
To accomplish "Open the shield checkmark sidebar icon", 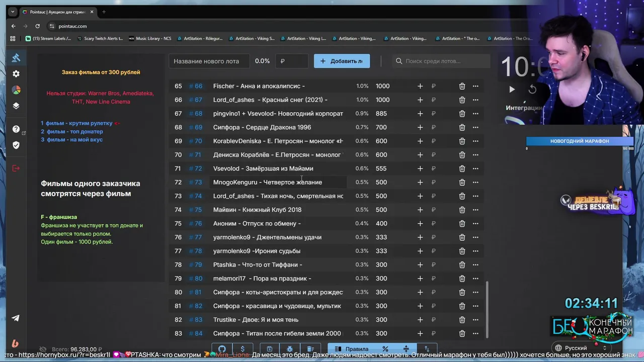I will point(16,145).
